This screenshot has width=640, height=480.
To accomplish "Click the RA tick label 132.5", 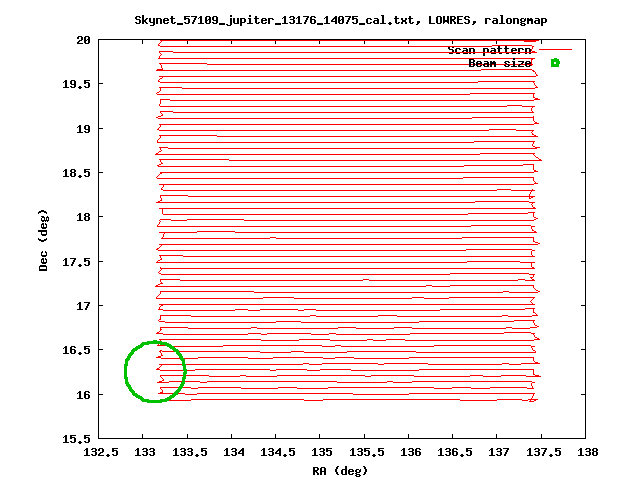I will [x=101, y=452].
